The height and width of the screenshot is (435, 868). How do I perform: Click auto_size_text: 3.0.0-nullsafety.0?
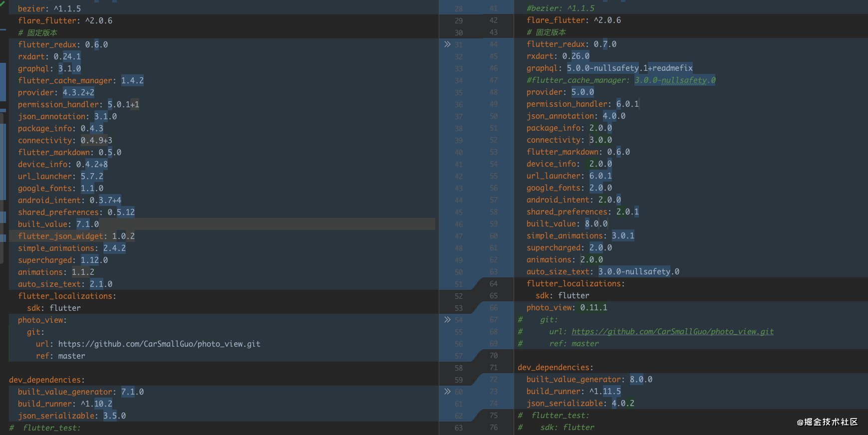tap(603, 271)
